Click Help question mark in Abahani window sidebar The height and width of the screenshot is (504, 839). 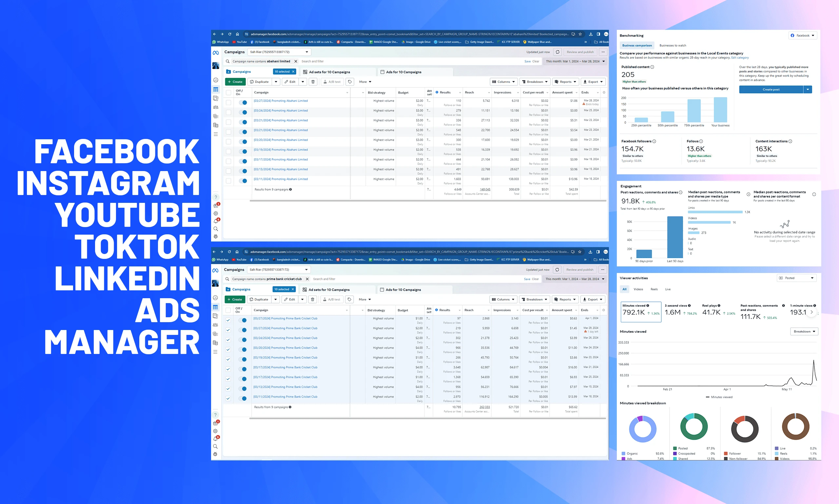(x=216, y=197)
